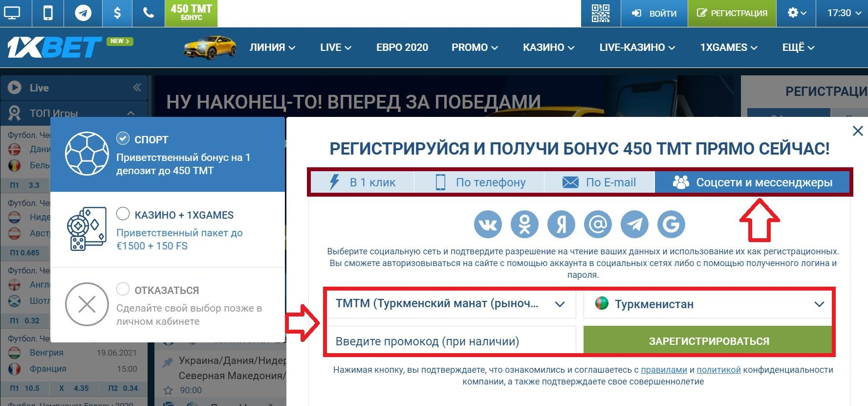Register via Mail.ru @ icon

(598, 225)
